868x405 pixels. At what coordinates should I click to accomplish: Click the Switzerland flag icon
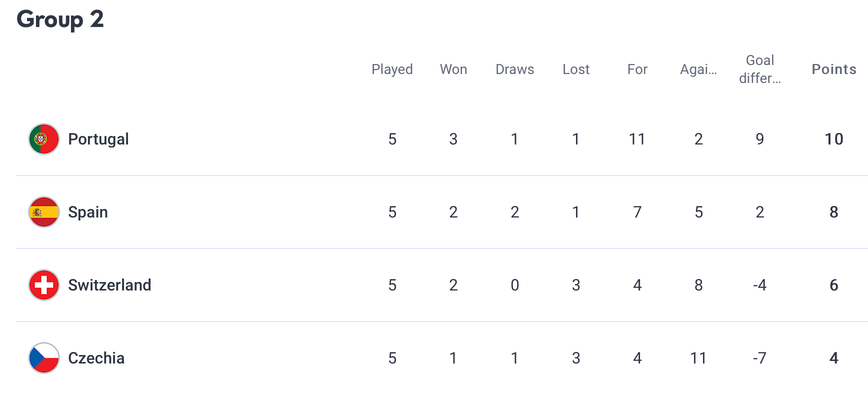coord(44,285)
